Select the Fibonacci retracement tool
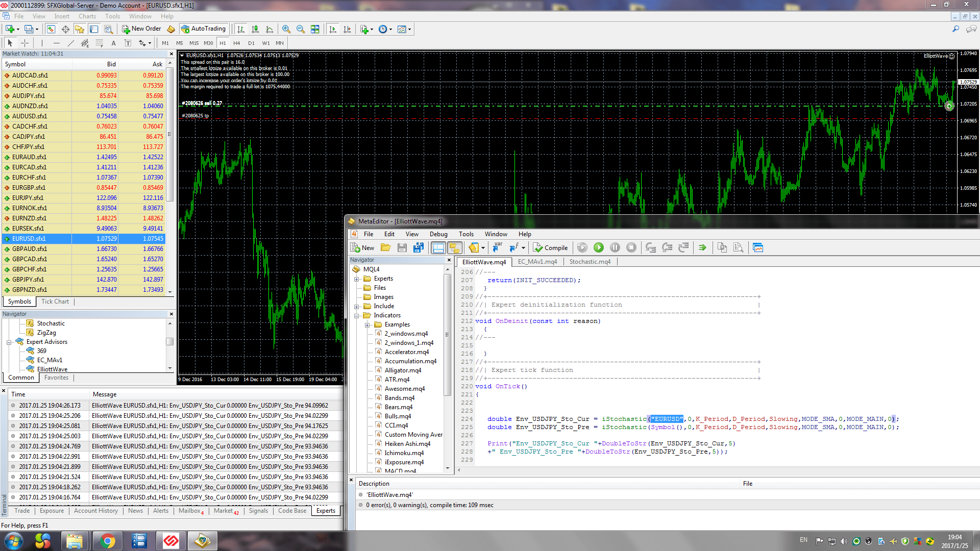Image resolution: width=980 pixels, height=551 pixels. tap(100, 43)
